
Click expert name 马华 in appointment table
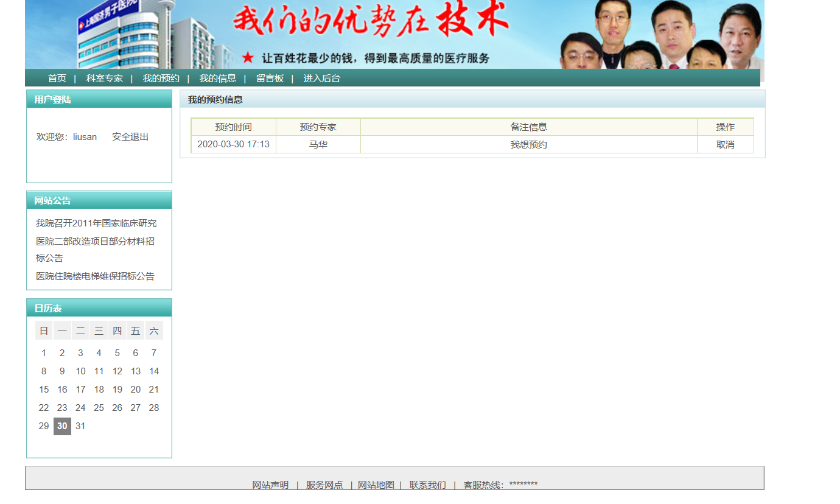pyautogui.click(x=318, y=145)
